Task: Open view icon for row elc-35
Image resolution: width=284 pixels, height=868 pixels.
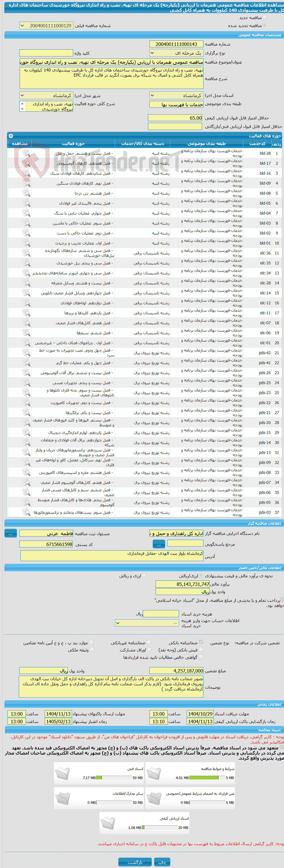Action: tap(26, 263)
